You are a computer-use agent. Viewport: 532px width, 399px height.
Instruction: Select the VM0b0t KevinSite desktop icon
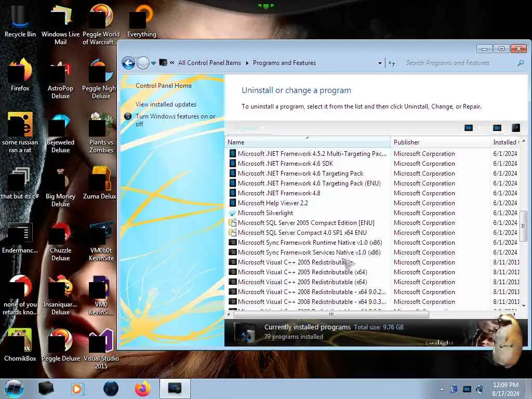(101, 241)
